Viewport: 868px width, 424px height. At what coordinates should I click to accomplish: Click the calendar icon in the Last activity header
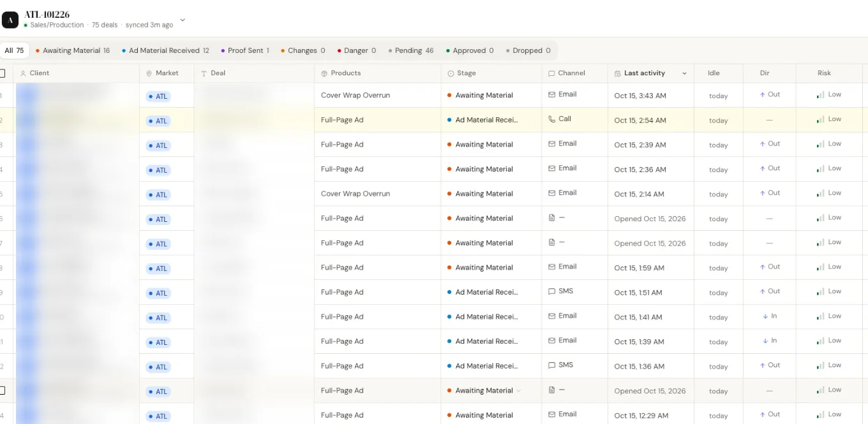617,73
